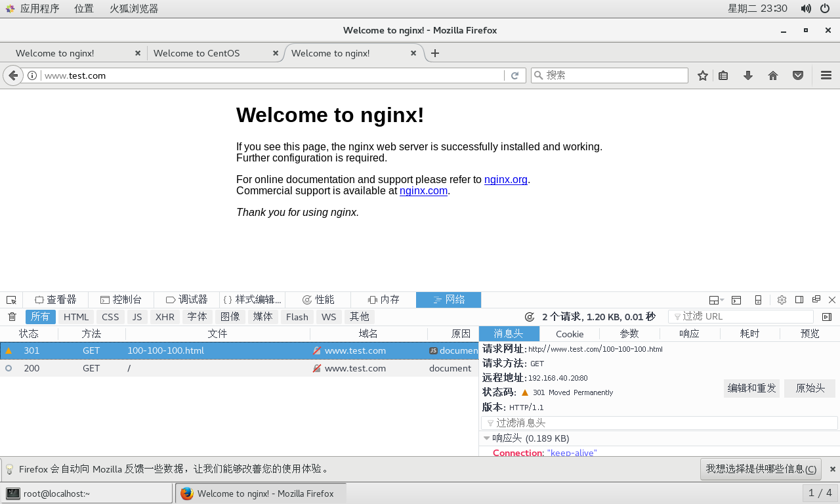
Task: Start network performance analysis
Action: 530,317
